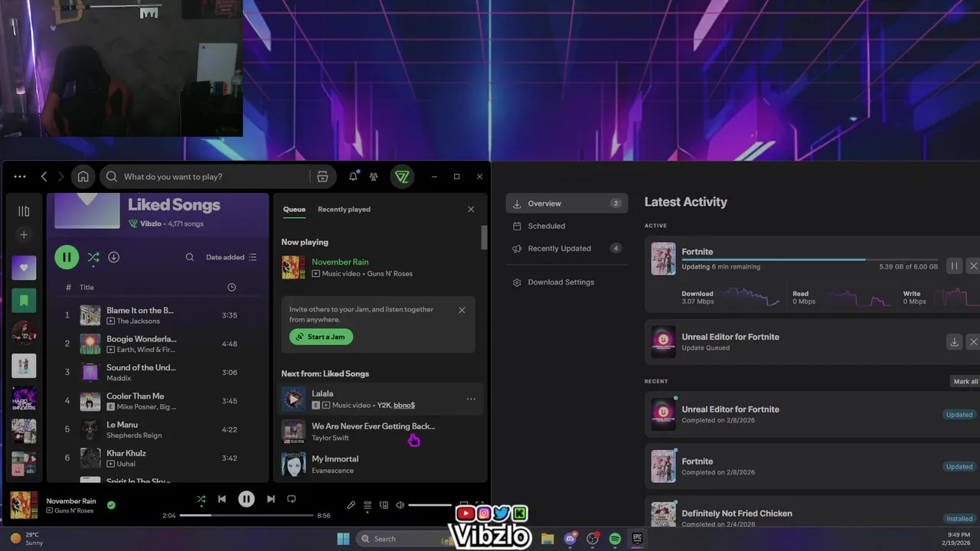This screenshot has height=551, width=980.
Task: Open more options for Lalala queue item
Action: point(471,399)
